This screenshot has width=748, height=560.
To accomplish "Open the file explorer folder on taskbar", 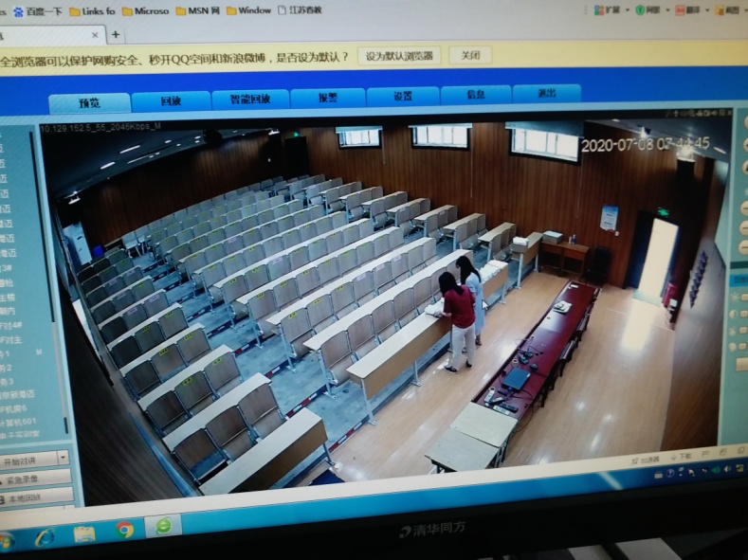I will coord(84,534).
